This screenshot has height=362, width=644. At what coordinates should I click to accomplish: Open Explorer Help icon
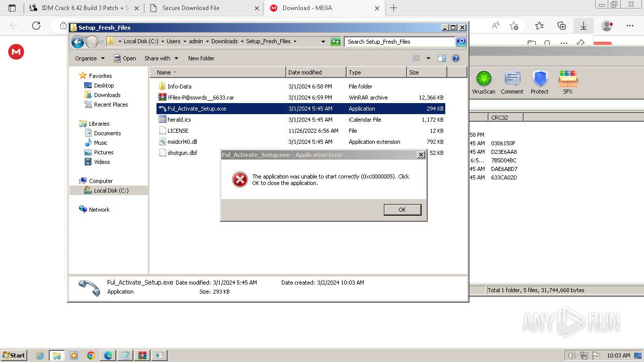click(456, 58)
